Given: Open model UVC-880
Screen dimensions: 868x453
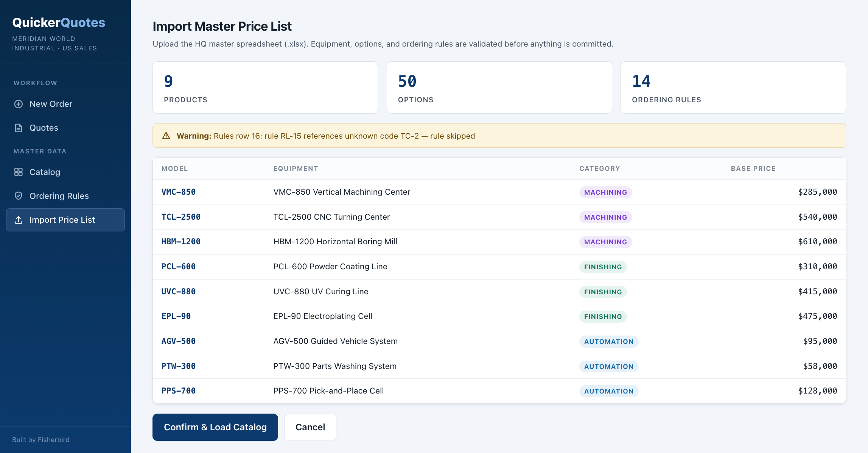Looking at the screenshot, I should 179,292.
